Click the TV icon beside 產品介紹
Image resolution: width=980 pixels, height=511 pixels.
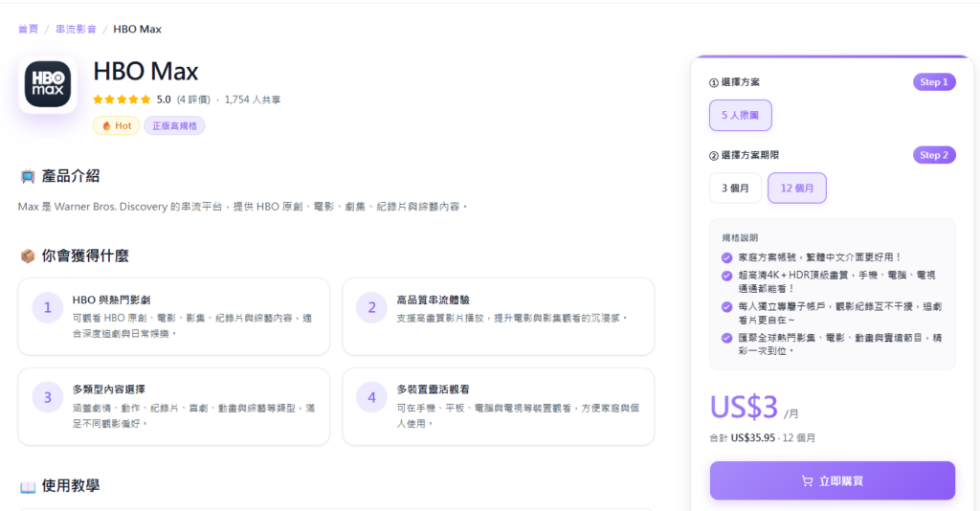28,177
